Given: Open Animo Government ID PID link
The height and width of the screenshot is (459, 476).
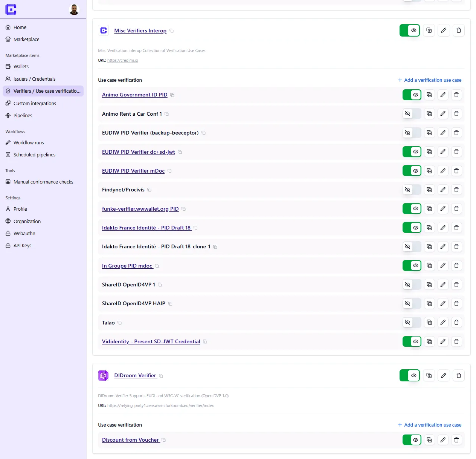Looking at the screenshot, I should click(134, 95).
